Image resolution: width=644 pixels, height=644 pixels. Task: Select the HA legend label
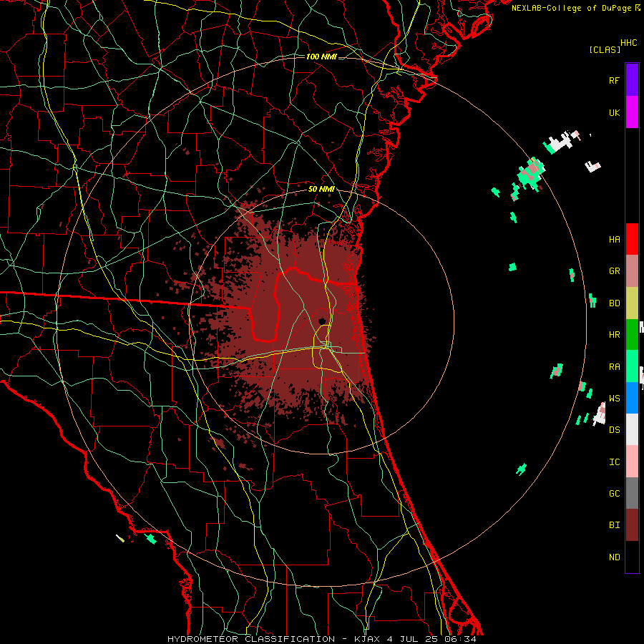pos(614,239)
